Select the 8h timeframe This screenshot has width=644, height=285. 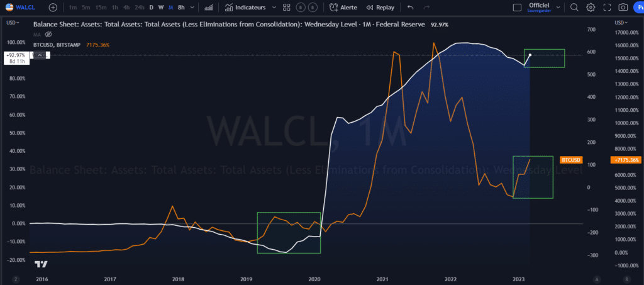(181, 8)
